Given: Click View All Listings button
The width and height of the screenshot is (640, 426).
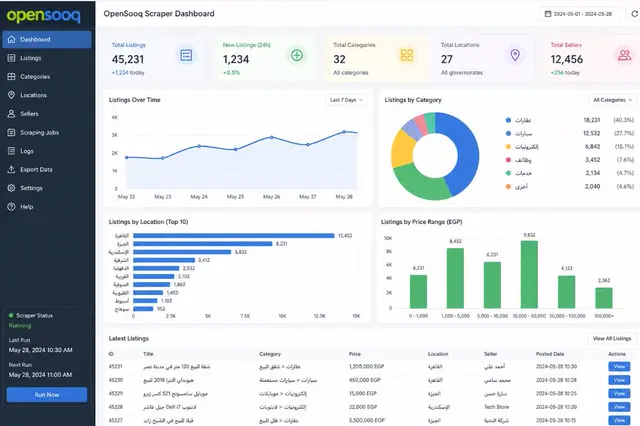Looking at the screenshot, I should pos(612,339).
